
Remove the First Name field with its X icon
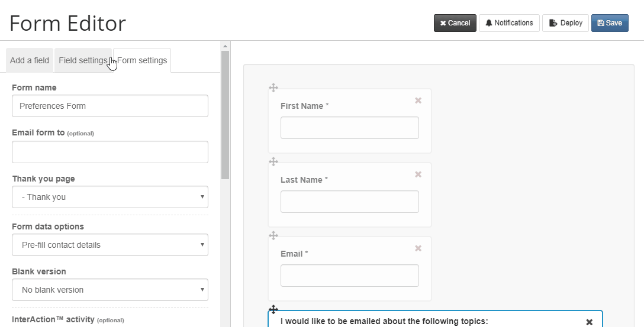tap(418, 101)
